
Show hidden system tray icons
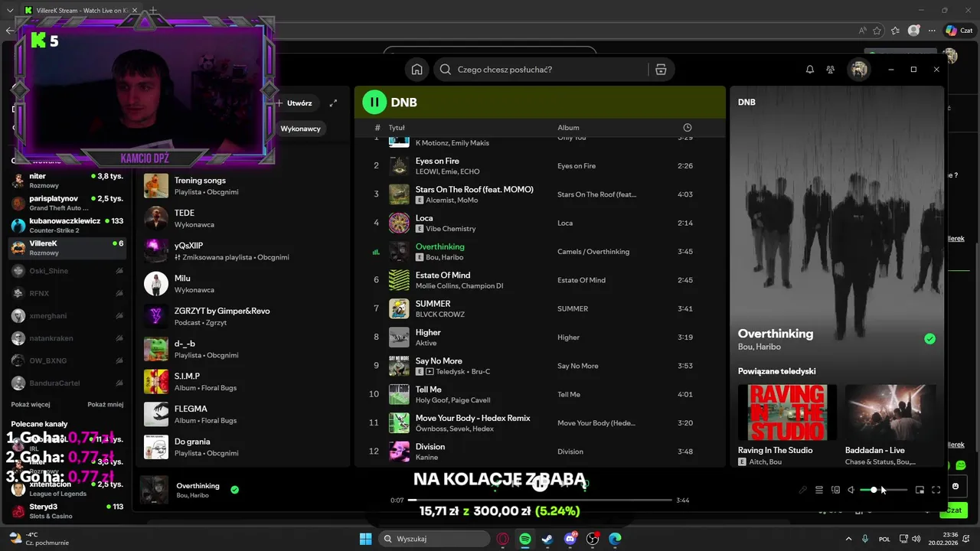click(848, 539)
